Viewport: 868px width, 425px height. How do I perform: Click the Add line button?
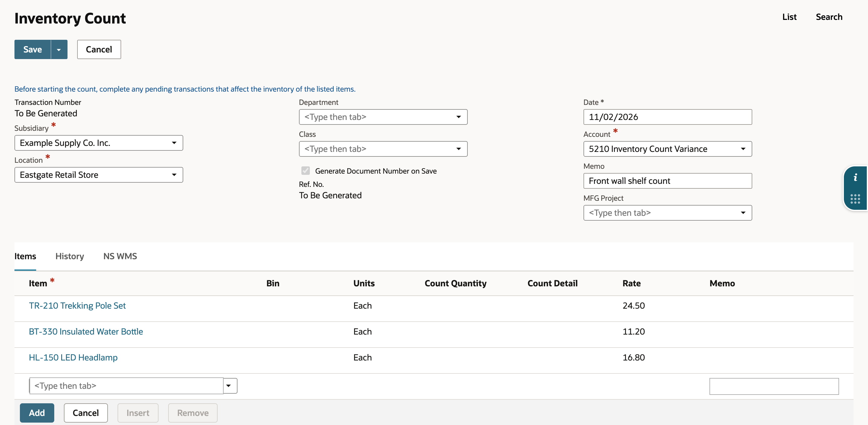point(37,413)
